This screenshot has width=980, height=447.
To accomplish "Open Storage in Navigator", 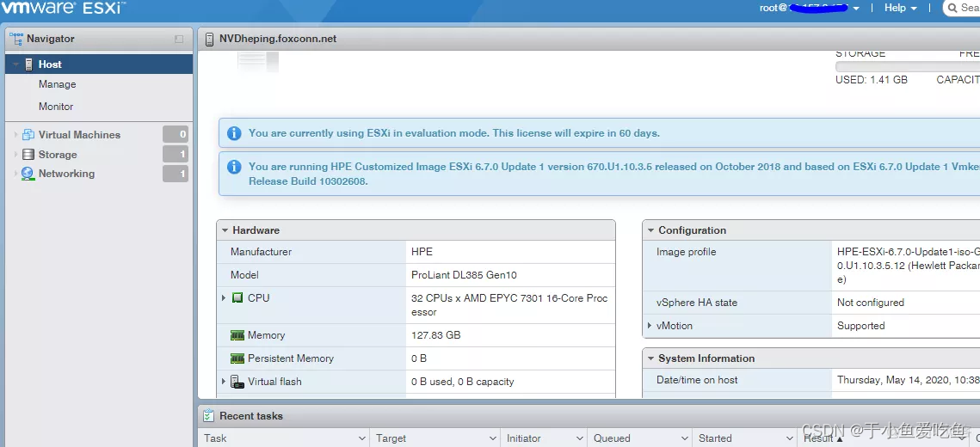I will click(58, 154).
